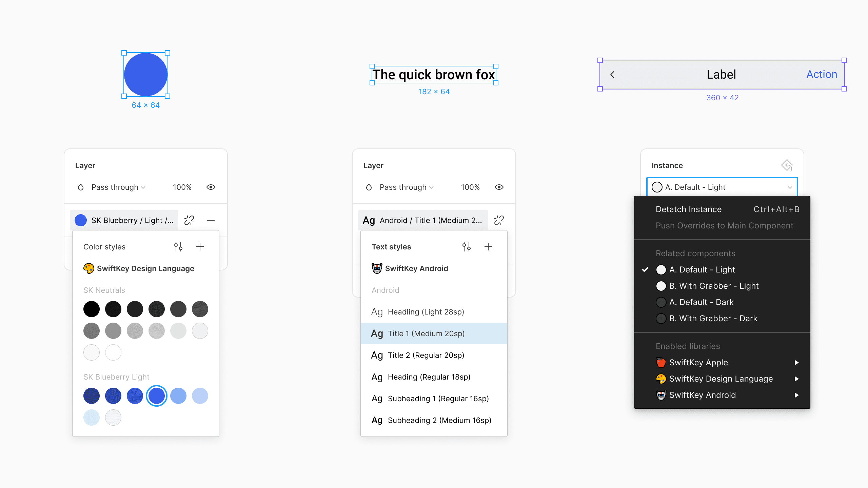
Task: Select the SK Blueberry darkest blue color swatch
Action: tap(91, 395)
